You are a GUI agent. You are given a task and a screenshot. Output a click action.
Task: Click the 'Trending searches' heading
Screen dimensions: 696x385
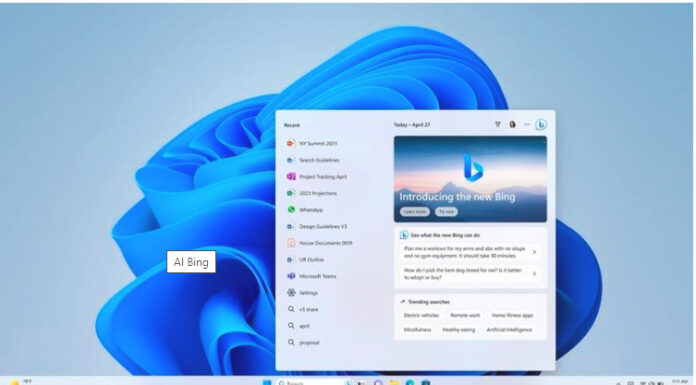(428, 302)
